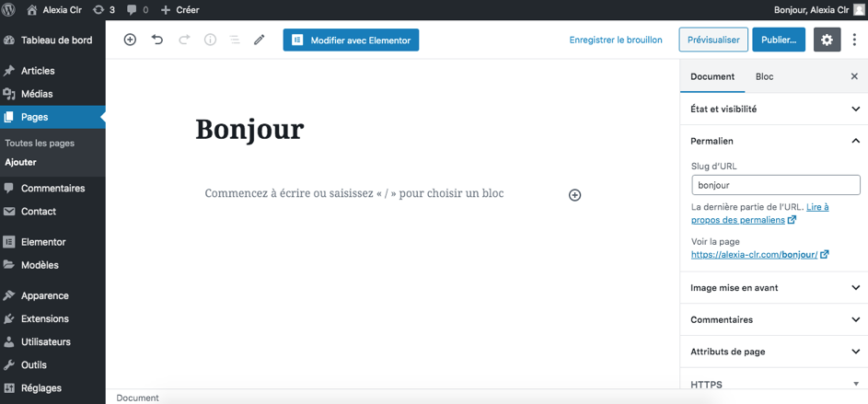Open the three-dot more options menu
This screenshot has height=404, width=868.
pyautogui.click(x=856, y=40)
